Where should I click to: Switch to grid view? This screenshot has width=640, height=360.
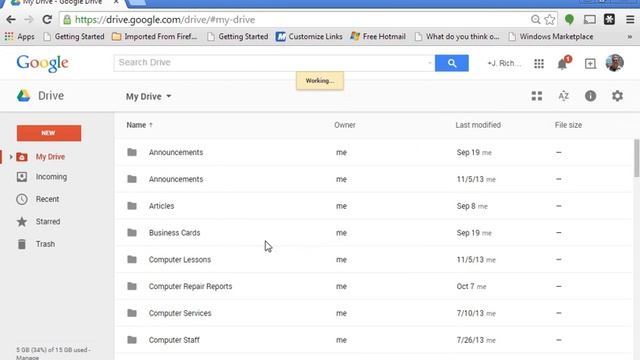tap(537, 96)
